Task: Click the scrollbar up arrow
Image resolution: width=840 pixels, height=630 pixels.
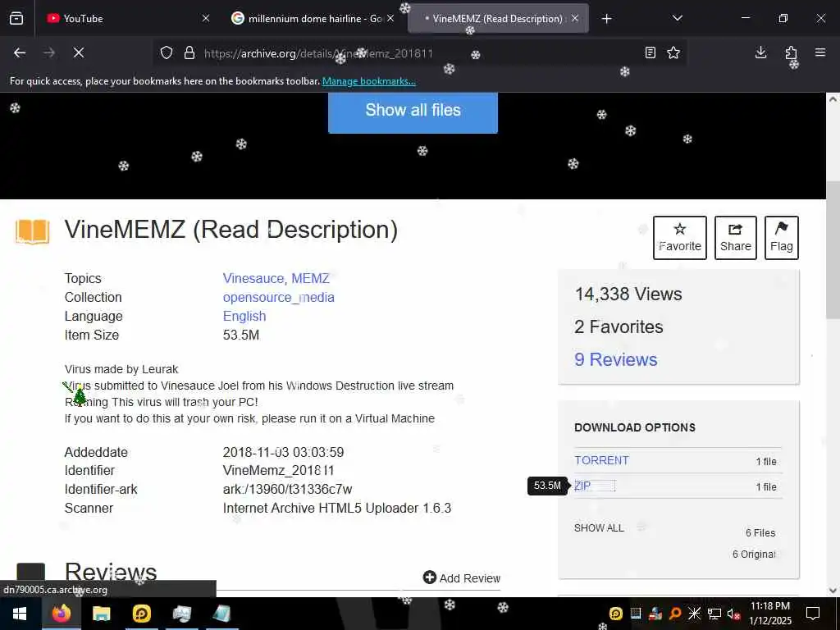Action: pyautogui.click(x=833, y=99)
